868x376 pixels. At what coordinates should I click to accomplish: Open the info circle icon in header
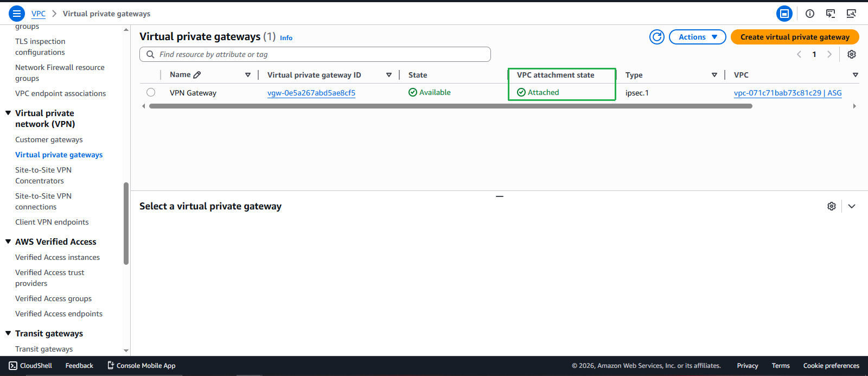[x=810, y=14]
